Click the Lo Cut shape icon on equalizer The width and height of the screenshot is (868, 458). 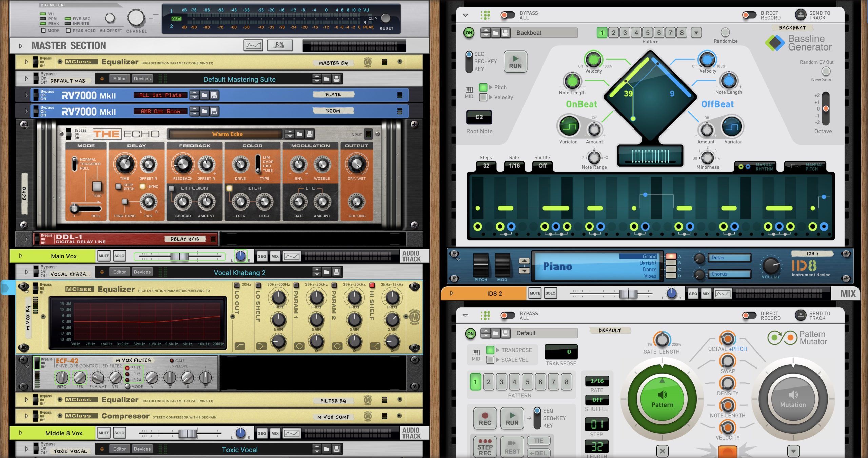[x=240, y=346]
